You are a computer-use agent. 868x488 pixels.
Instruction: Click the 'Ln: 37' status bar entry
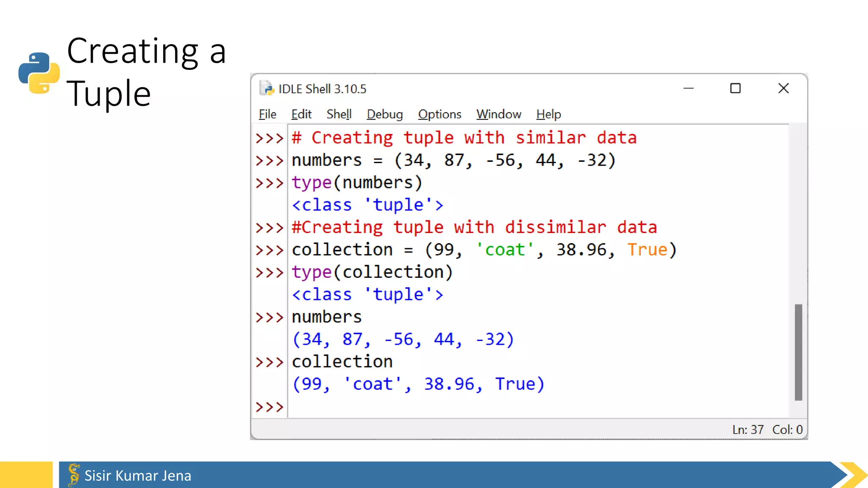(748, 430)
